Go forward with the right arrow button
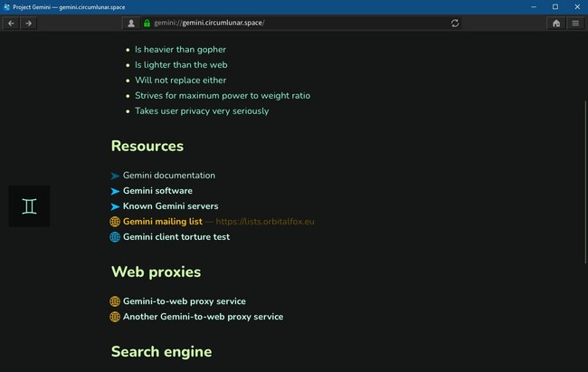Viewport: 588px width, 372px height. tap(29, 24)
